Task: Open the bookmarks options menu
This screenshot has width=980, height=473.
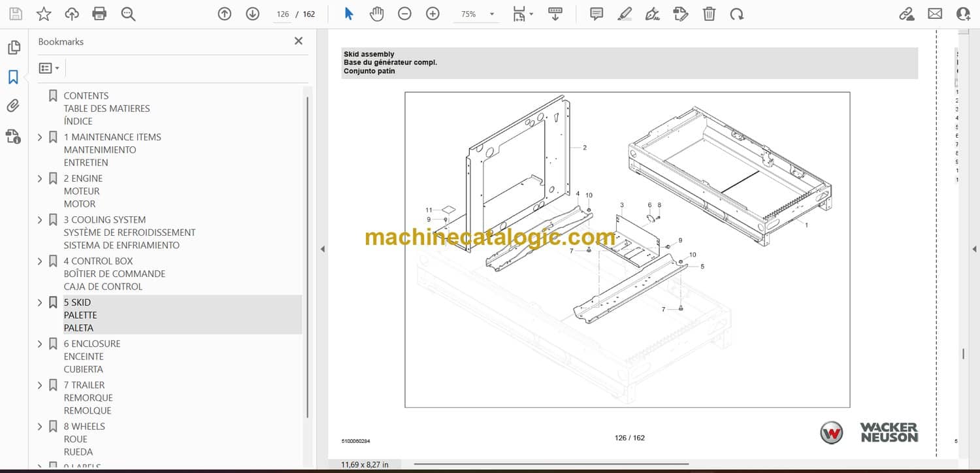Action: 49,68
